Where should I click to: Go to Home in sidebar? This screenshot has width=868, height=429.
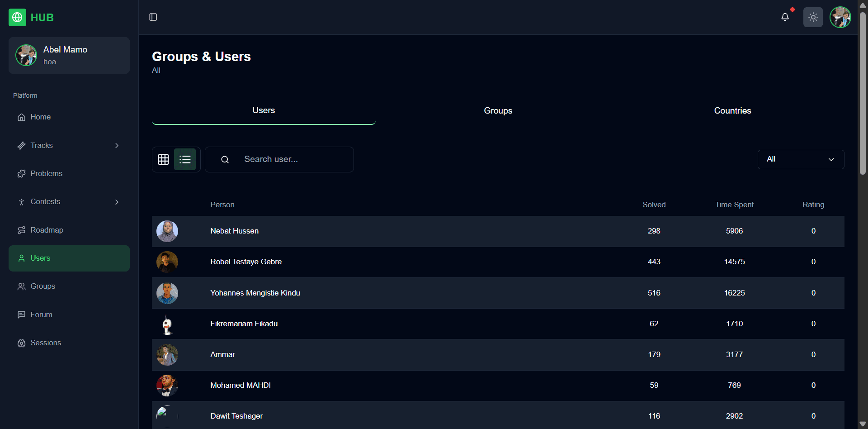pyautogui.click(x=40, y=117)
